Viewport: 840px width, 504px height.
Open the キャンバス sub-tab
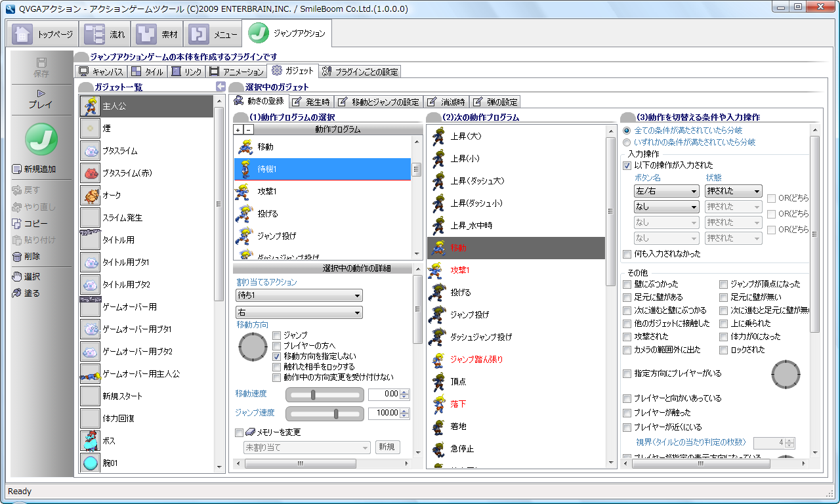tap(101, 72)
